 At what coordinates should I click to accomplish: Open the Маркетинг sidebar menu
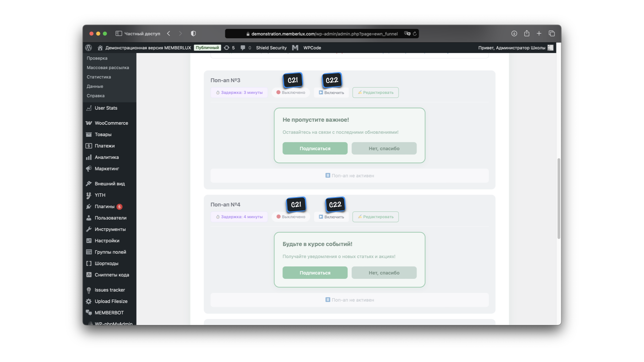click(x=107, y=169)
